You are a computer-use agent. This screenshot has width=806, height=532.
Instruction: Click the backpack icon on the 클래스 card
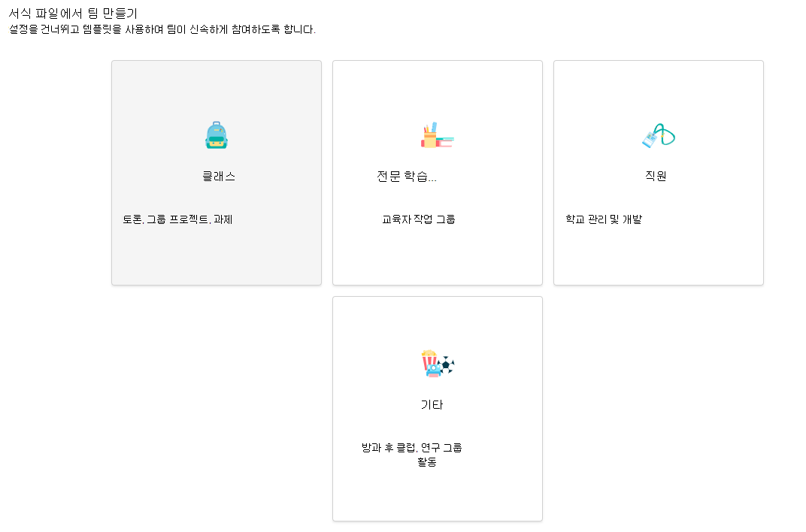coord(217,135)
